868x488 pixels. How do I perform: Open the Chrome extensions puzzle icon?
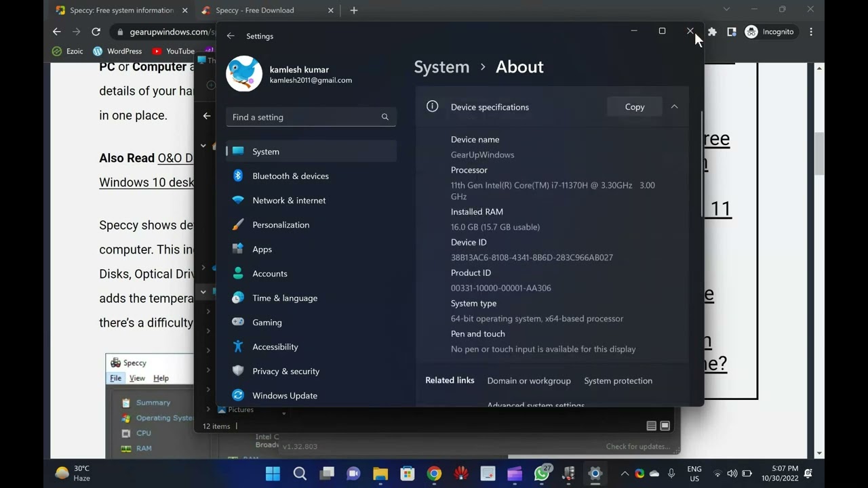712,32
